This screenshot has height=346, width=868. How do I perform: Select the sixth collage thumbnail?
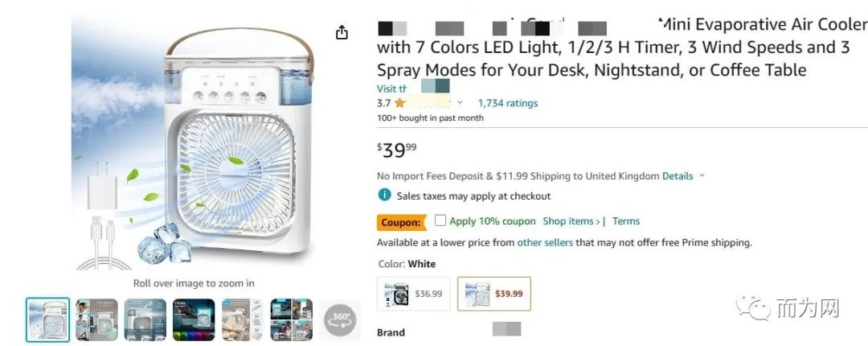click(291, 319)
